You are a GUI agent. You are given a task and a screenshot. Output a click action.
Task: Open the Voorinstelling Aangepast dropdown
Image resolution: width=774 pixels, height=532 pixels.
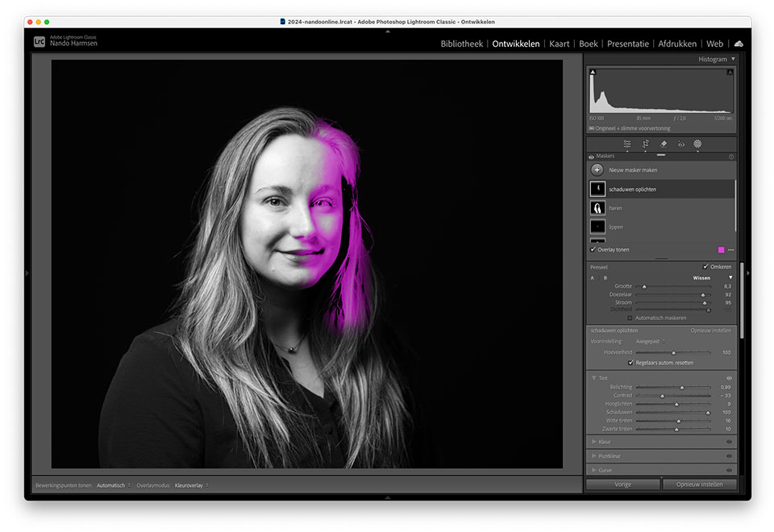(x=650, y=341)
